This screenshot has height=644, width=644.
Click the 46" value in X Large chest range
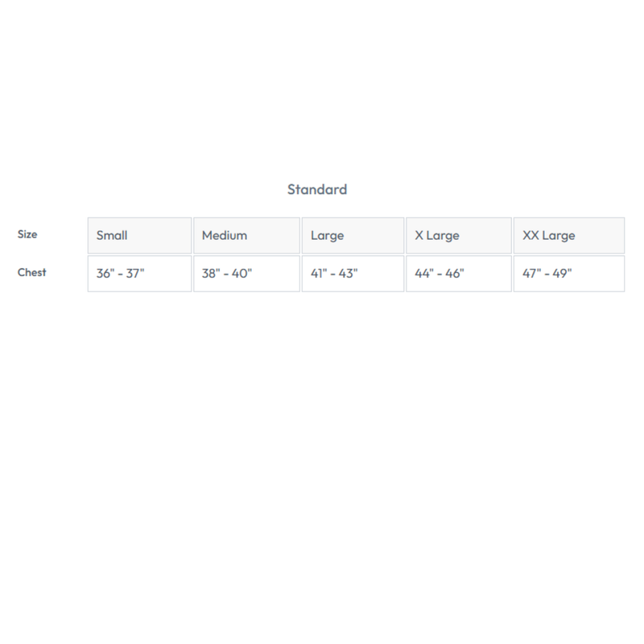pyautogui.click(x=454, y=274)
